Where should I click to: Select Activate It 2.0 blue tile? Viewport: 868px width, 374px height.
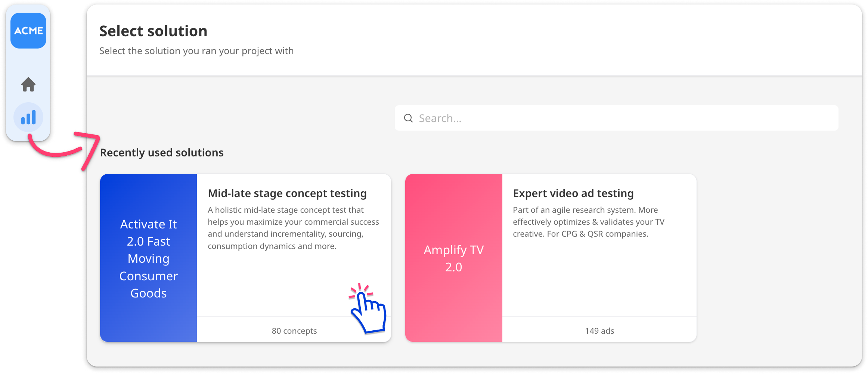click(148, 258)
